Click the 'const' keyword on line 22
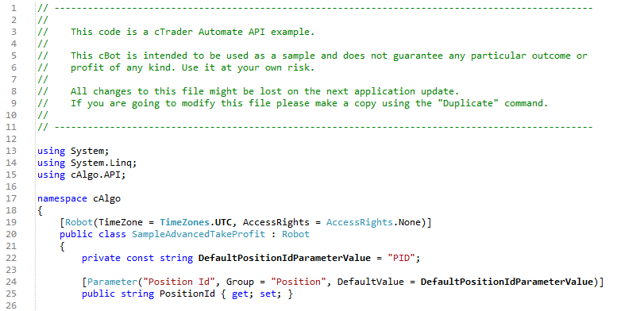 pos(140,258)
